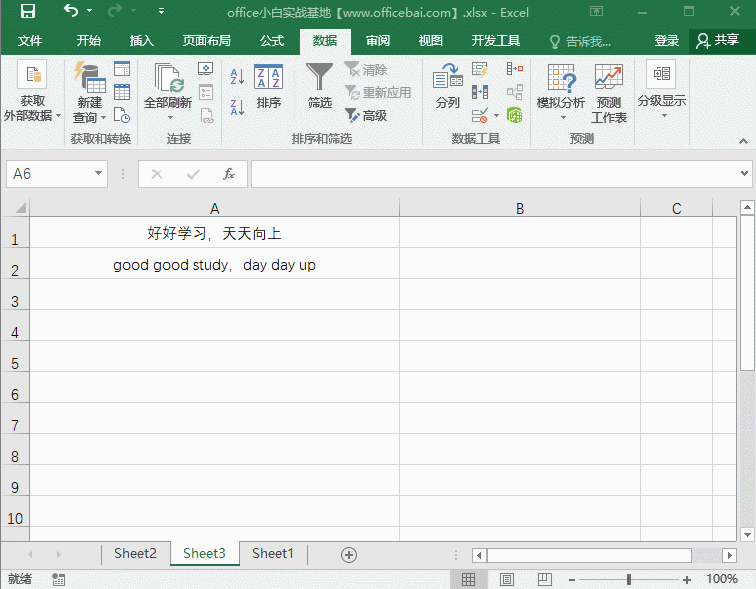This screenshot has height=589, width=756.
Task: Save the workbook with the floppy disk icon
Action: coord(27,11)
